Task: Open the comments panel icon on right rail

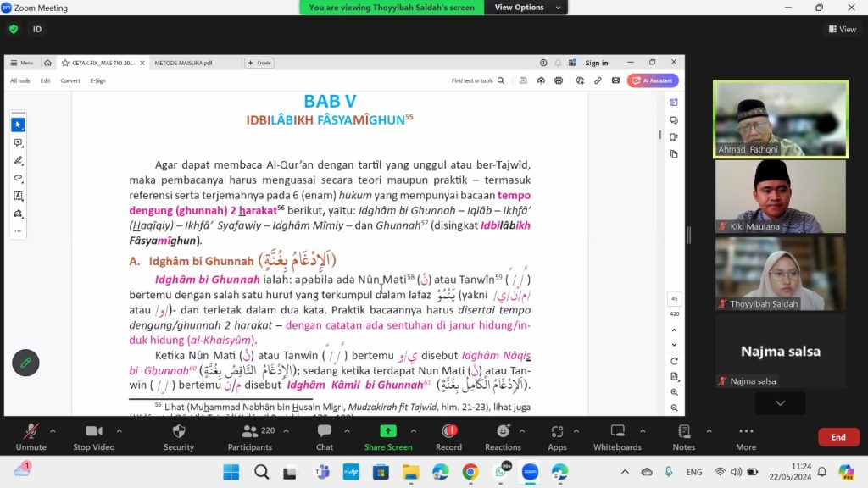Action: click(x=674, y=120)
